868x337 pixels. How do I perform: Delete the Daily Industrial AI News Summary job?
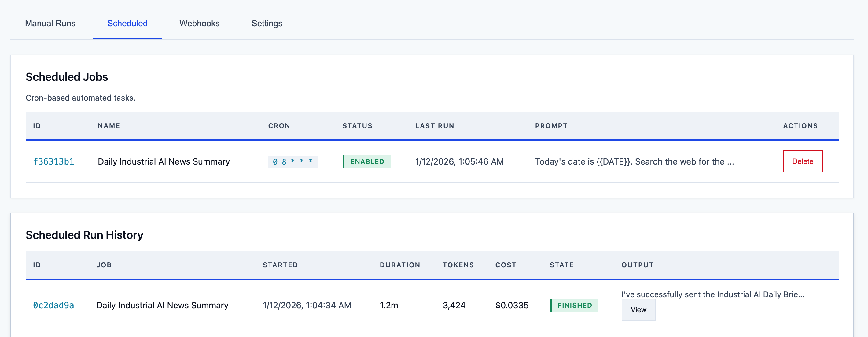[x=803, y=161]
